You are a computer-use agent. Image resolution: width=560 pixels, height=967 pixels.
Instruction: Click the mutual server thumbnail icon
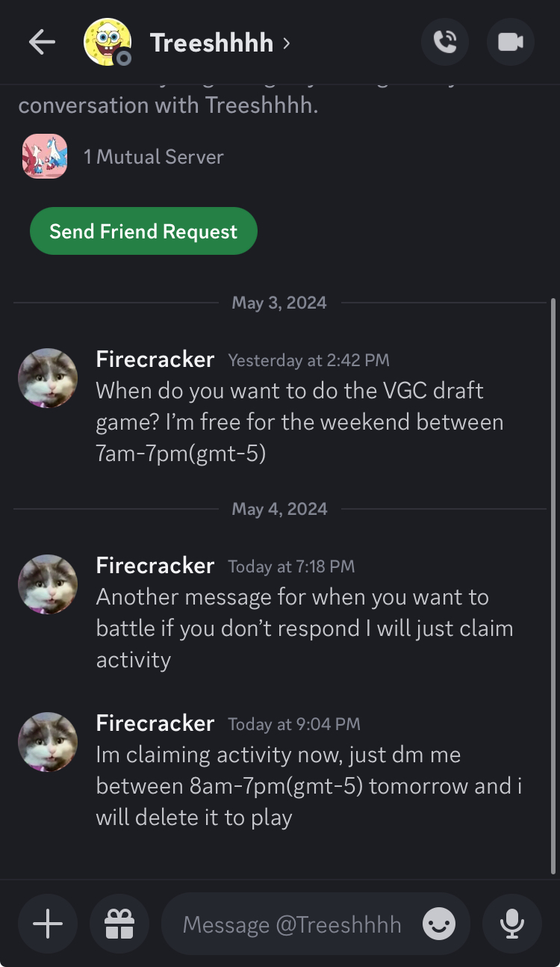45,156
